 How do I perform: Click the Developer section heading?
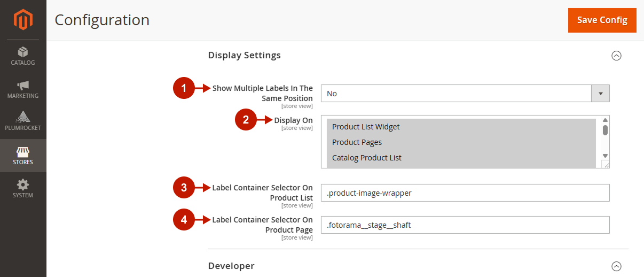pos(231,266)
